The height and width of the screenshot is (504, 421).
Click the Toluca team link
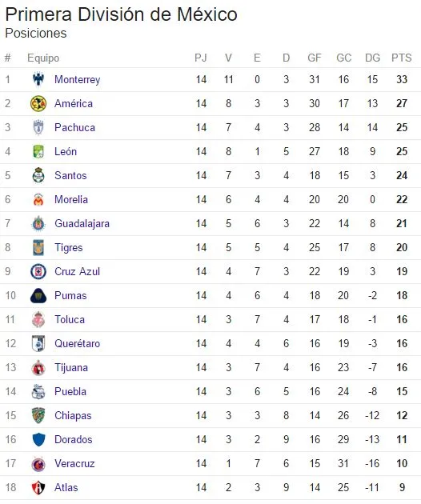pos(70,319)
